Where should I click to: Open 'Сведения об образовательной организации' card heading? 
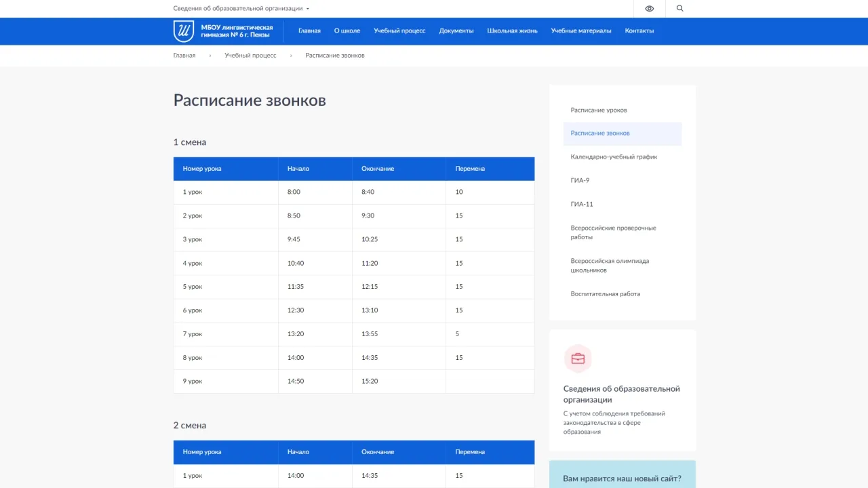coord(622,394)
